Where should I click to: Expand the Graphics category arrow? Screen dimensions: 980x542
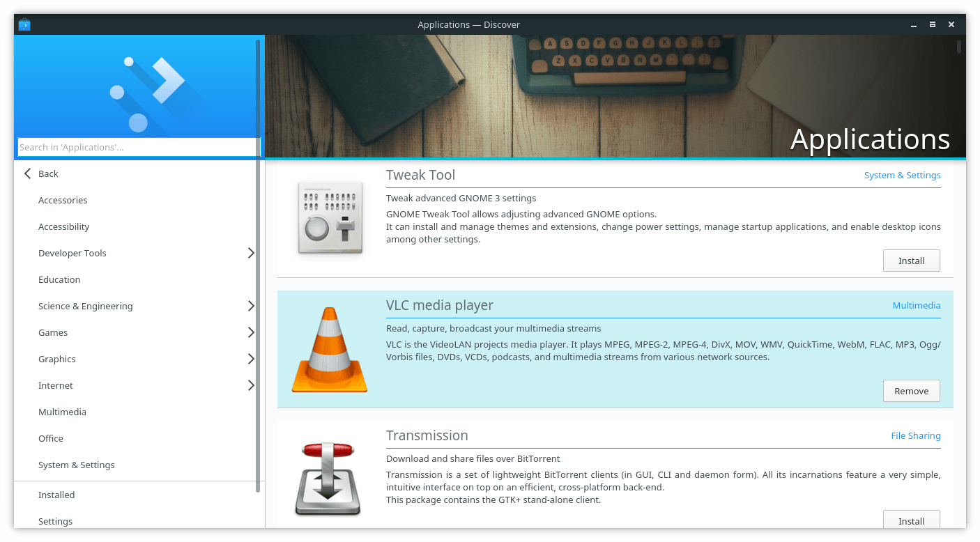tap(251, 359)
